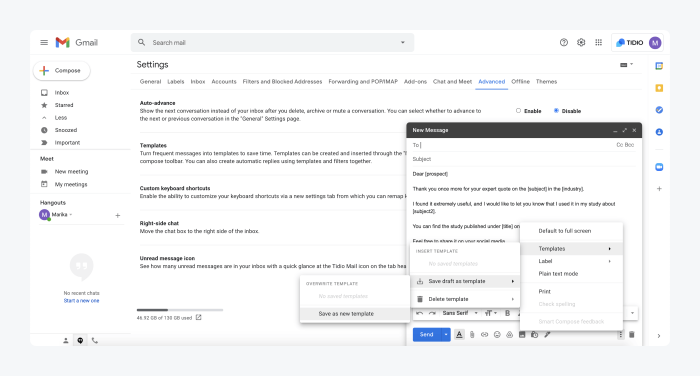Click the Gmail logo
This screenshot has width=700, height=376.
[x=76, y=42]
